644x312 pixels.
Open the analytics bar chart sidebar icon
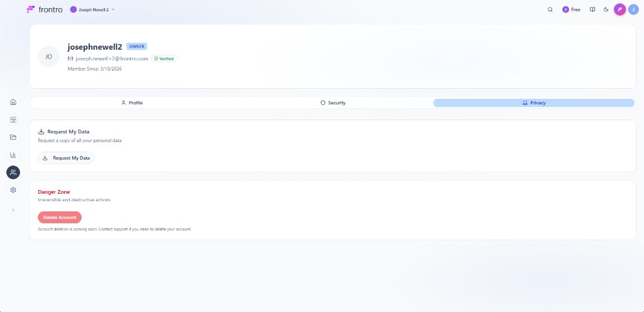coord(13,155)
